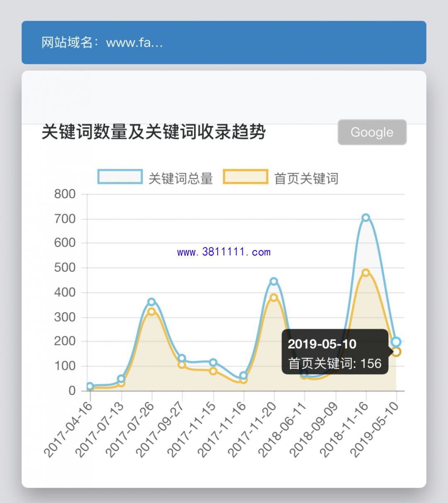
Task: Select the blue data point at 2019-05-10
Action: pos(396,342)
